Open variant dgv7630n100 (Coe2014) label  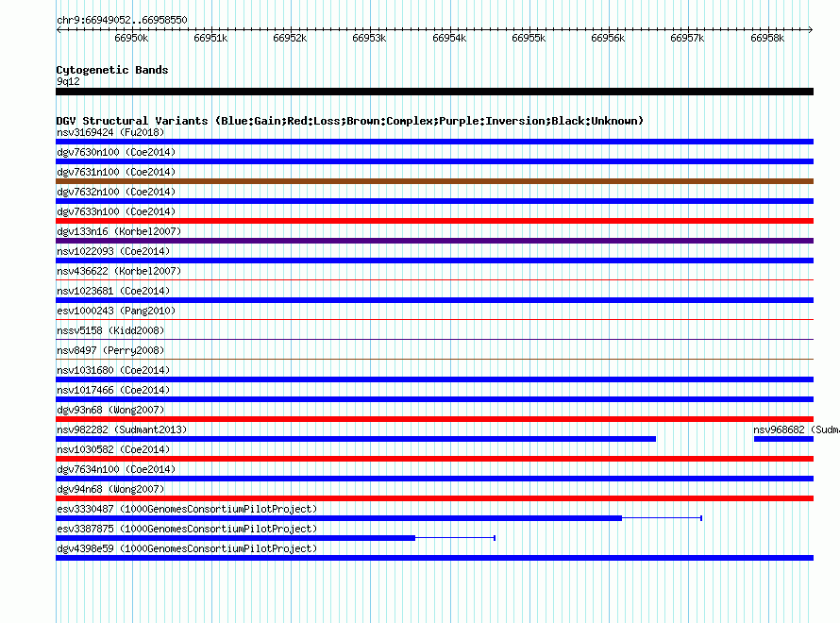point(116,152)
